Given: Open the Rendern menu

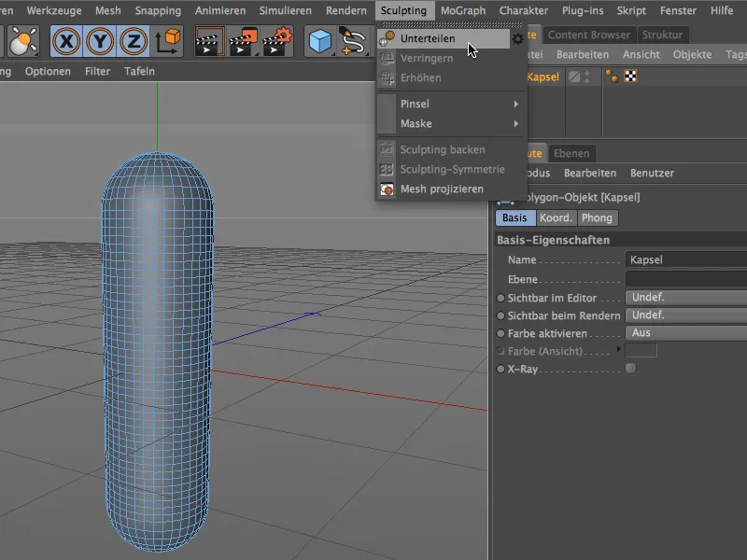Looking at the screenshot, I should (x=345, y=10).
